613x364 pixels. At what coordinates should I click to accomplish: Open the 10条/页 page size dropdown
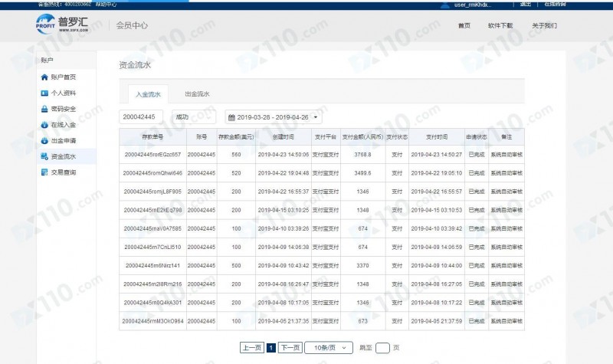click(329, 348)
